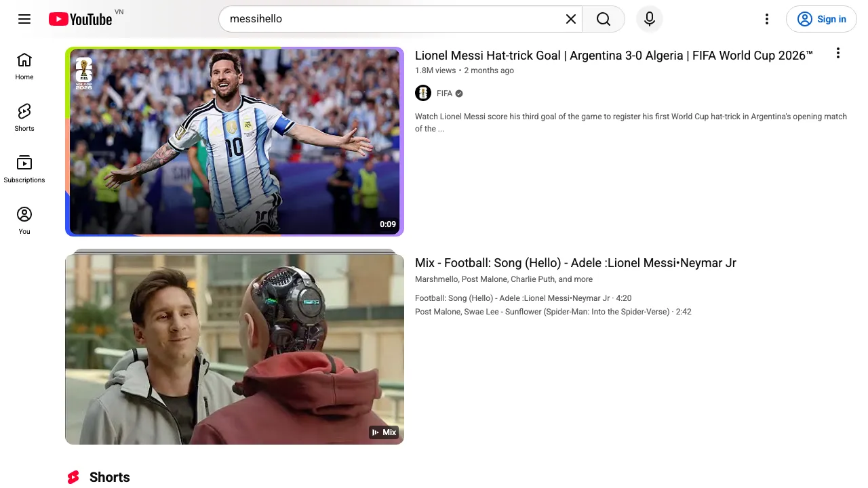This screenshot has height=488, width=868.
Task: Open the Football Song Hello Mix thumbnail
Action: [x=235, y=348]
